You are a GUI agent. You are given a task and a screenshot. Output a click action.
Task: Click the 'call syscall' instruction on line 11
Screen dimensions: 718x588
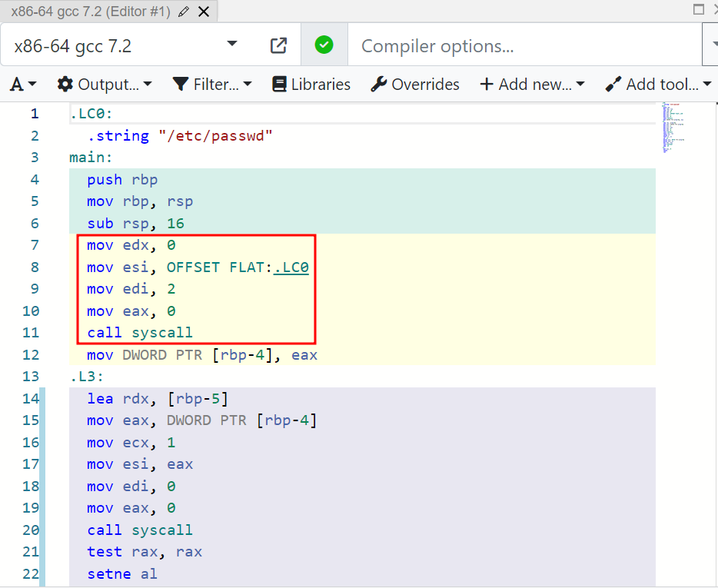[140, 333]
